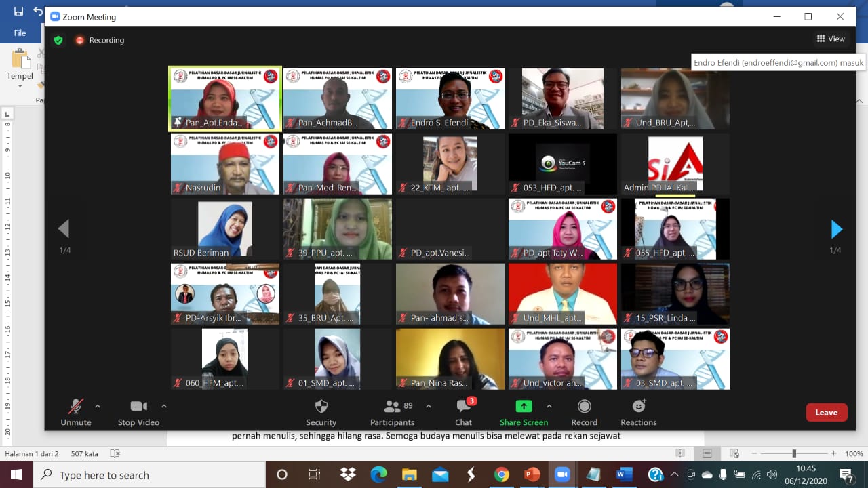Viewport: 868px width, 488px height.
Task: Go to next gallery page arrow
Action: coord(836,230)
